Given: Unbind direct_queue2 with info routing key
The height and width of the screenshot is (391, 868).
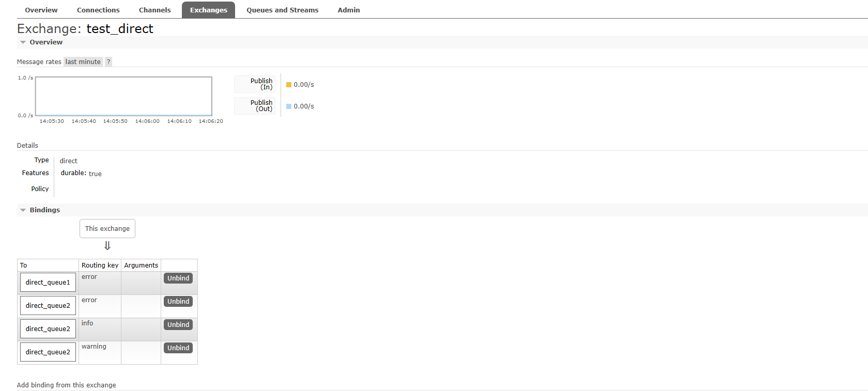Looking at the screenshot, I should (x=178, y=325).
